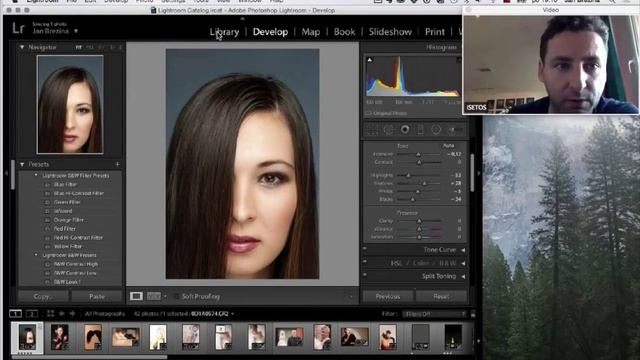
Task: Switch to the Book module
Action: coord(344,32)
